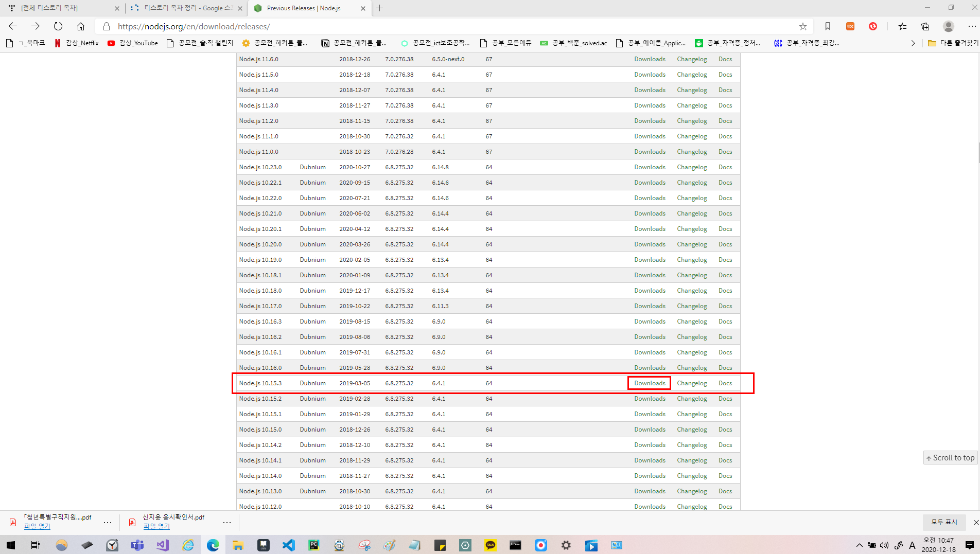Open the user profile avatar
The height and width of the screenshot is (554, 980).
949,26
